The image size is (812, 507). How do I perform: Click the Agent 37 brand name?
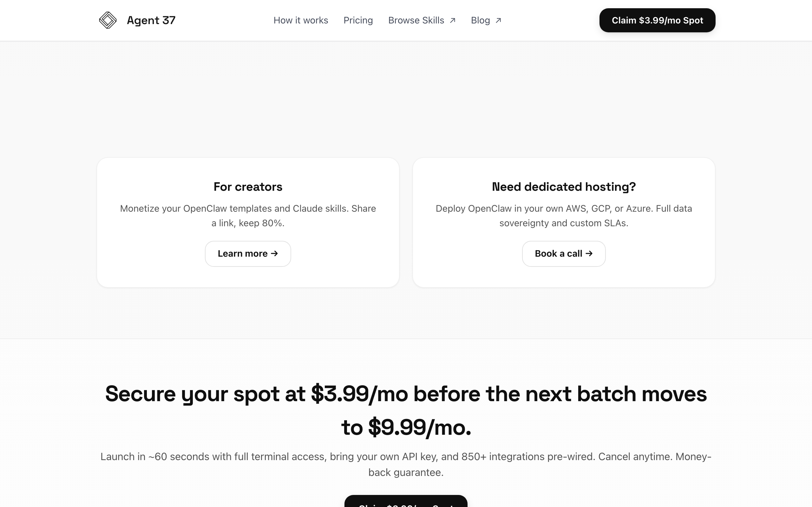151,20
